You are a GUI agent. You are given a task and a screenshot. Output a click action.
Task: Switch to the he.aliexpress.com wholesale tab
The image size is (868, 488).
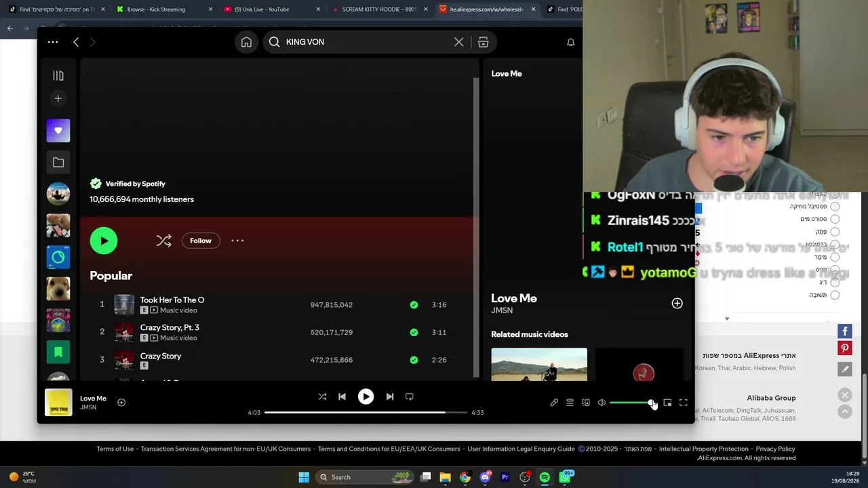tap(487, 9)
